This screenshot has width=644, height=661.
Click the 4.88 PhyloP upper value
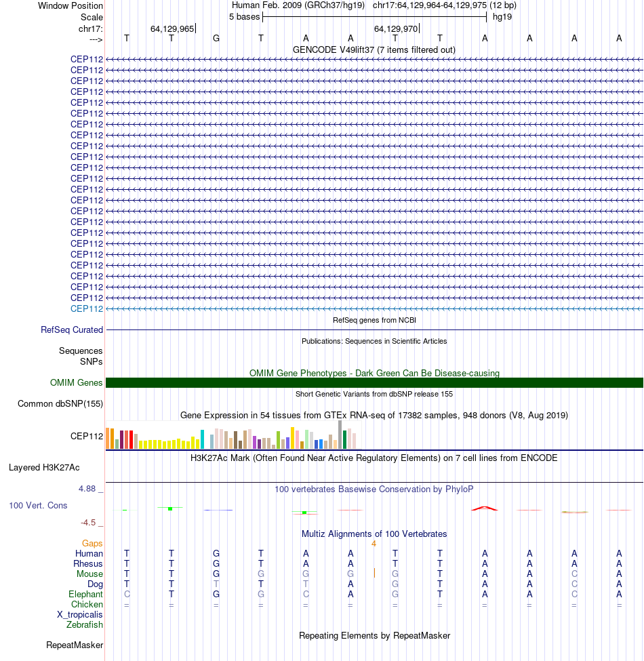click(87, 489)
